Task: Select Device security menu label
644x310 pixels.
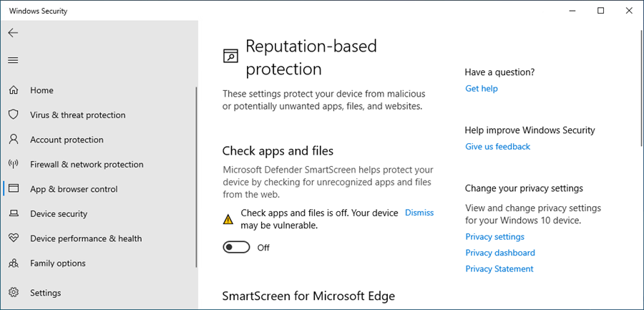Action: [x=59, y=214]
